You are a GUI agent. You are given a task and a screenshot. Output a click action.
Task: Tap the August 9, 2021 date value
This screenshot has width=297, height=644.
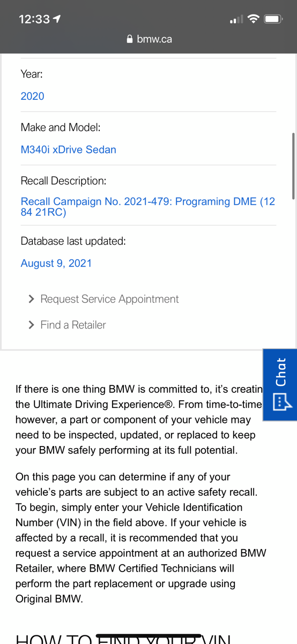(56, 263)
